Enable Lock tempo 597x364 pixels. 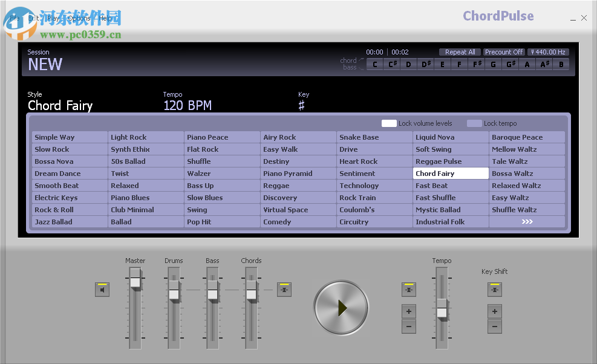click(x=474, y=123)
